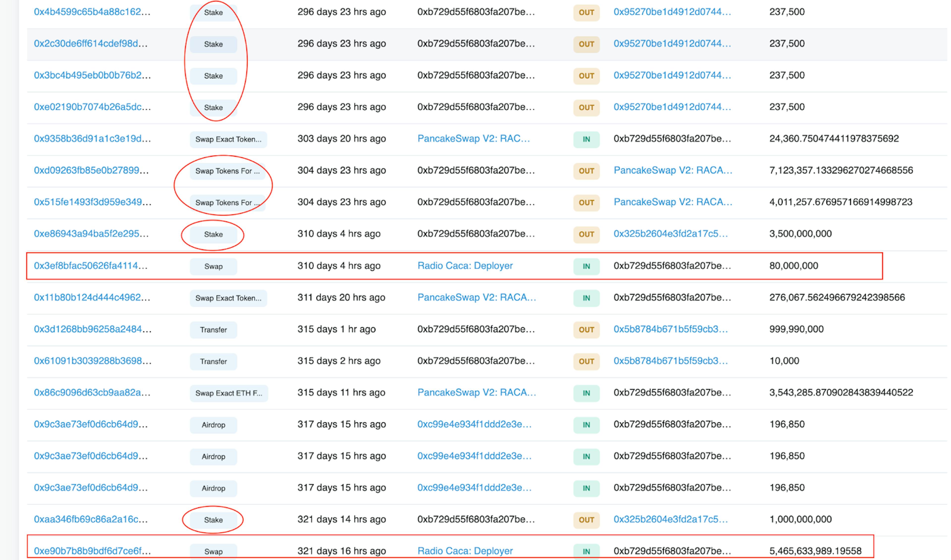Open 0x325b2604e3fd2a17c5 address, 1,000,000,000 row
This screenshot has width=951, height=560.
(671, 520)
